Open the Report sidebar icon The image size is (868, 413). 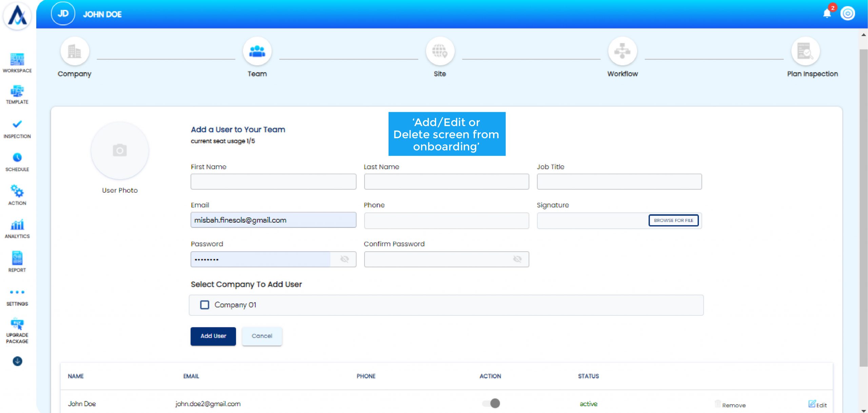[x=17, y=258]
